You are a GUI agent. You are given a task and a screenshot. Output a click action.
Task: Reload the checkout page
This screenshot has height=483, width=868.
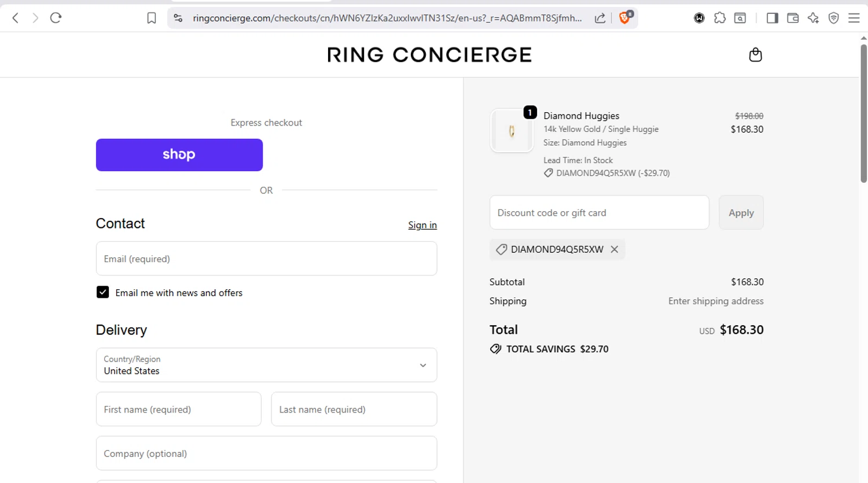(56, 18)
